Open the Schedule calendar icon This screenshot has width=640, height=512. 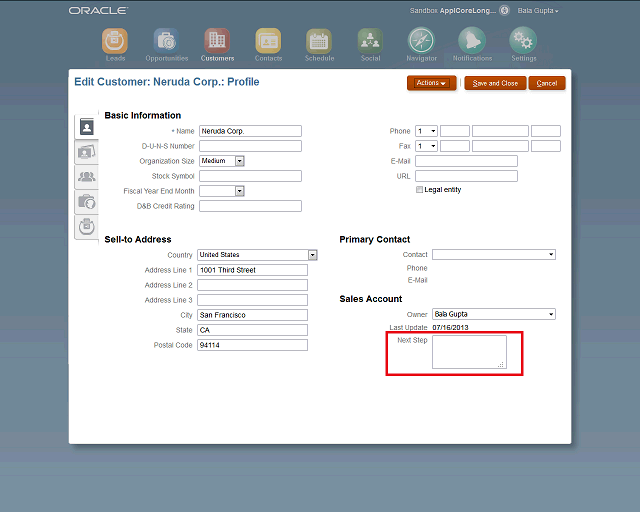click(x=319, y=41)
